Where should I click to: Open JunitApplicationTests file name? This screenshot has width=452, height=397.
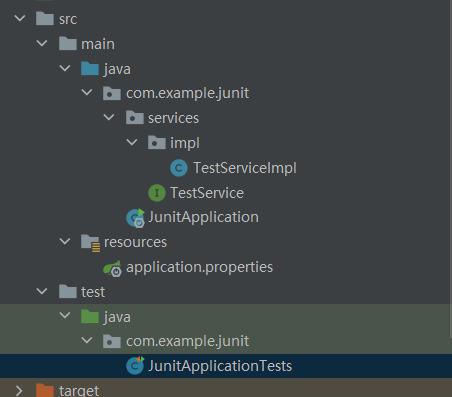(220, 366)
